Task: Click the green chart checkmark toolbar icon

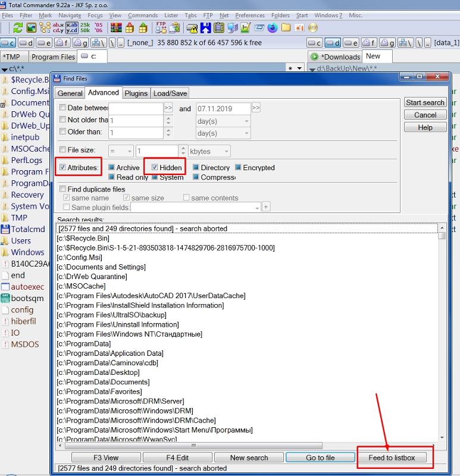Action: (245, 28)
